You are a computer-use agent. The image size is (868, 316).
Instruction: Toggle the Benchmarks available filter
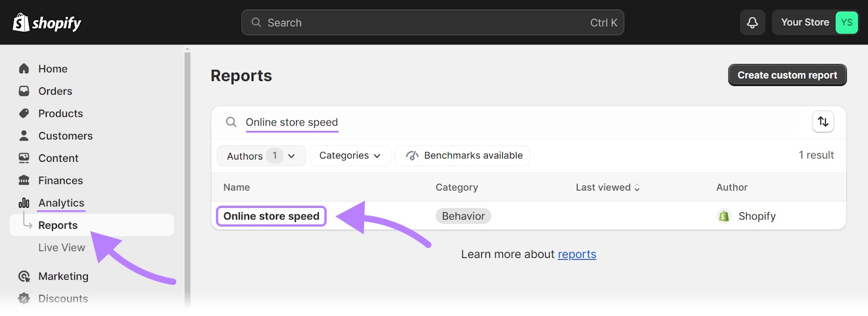(462, 156)
